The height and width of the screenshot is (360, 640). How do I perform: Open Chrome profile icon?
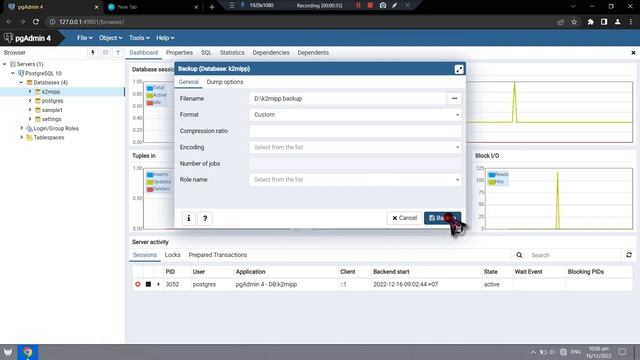tap(618, 22)
